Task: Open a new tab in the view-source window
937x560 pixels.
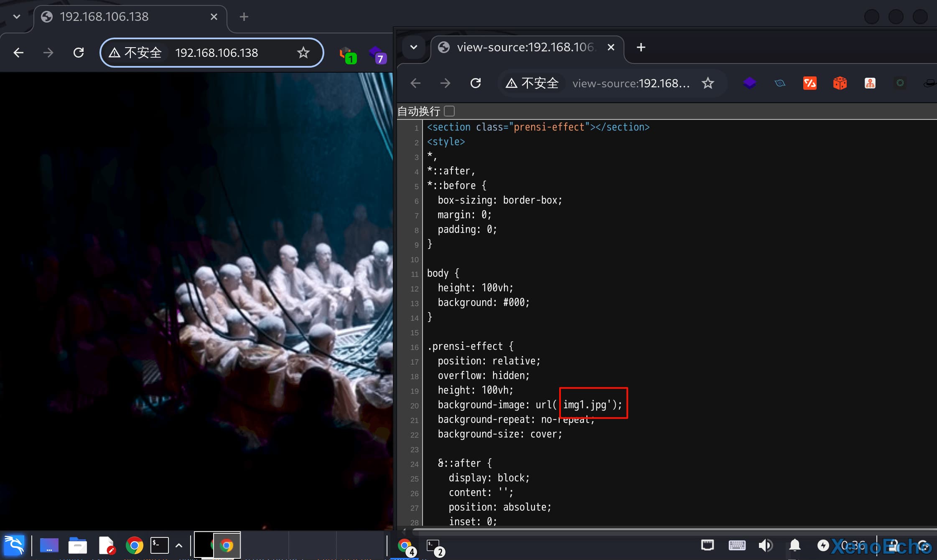Action: click(641, 47)
